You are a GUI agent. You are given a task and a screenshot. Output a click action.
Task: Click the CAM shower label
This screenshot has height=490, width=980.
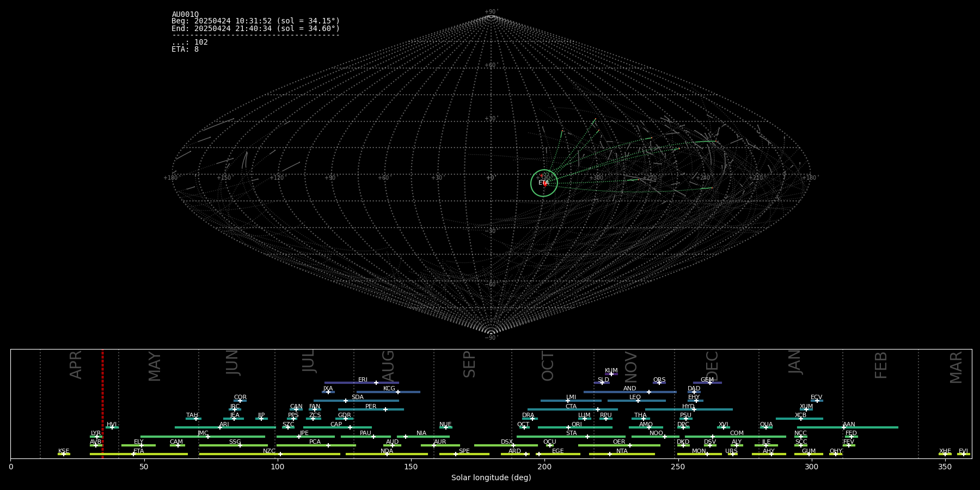176,442
